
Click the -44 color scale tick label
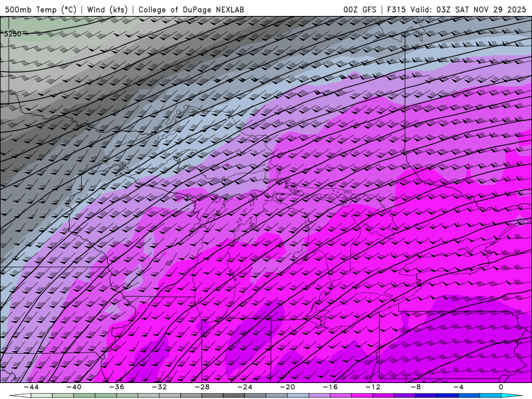pyautogui.click(x=31, y=387)
